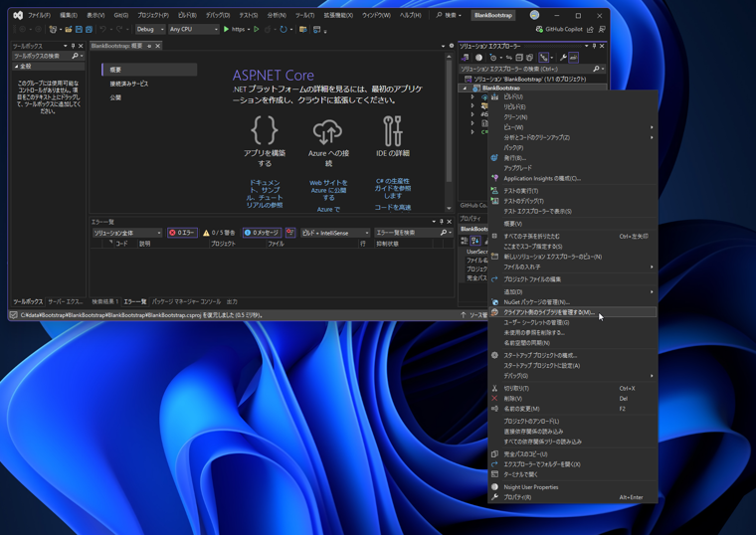The image size is (756, 535).
Task: Open the '接続済みサービス' section link
Action: (x=129, y=84)
